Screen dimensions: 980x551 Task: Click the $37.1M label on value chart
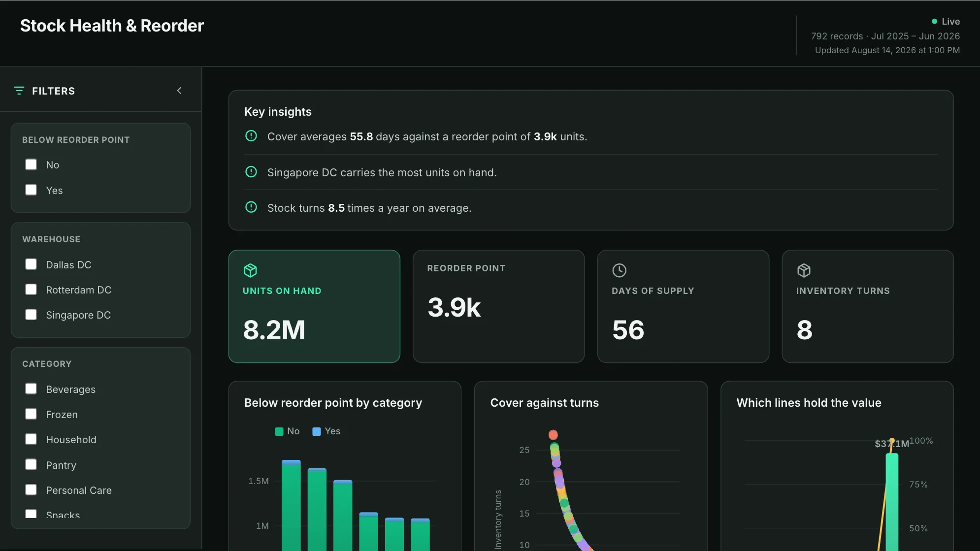coord(892,444)
